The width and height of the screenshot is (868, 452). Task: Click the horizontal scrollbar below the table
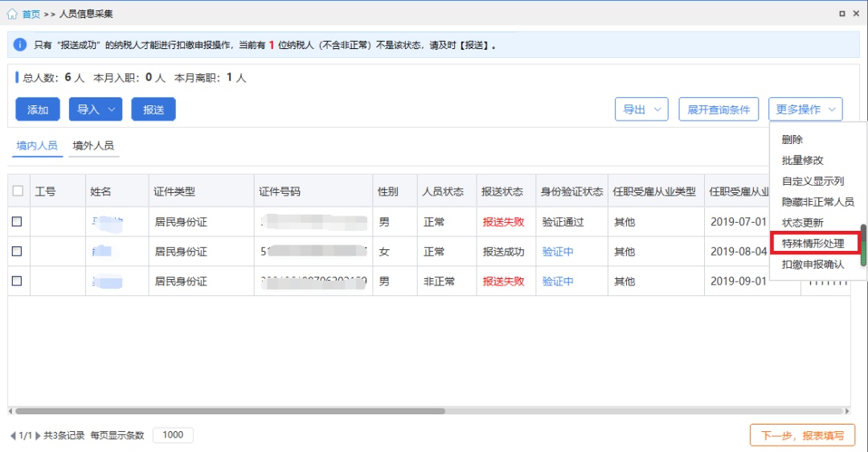coord(241,411)
